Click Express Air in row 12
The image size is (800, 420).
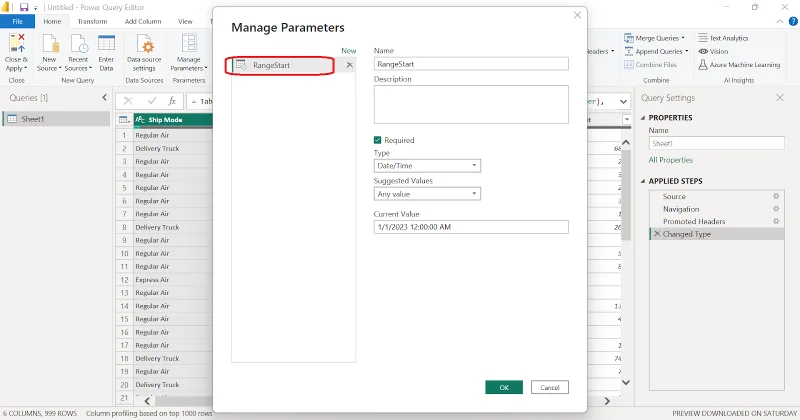152,280
